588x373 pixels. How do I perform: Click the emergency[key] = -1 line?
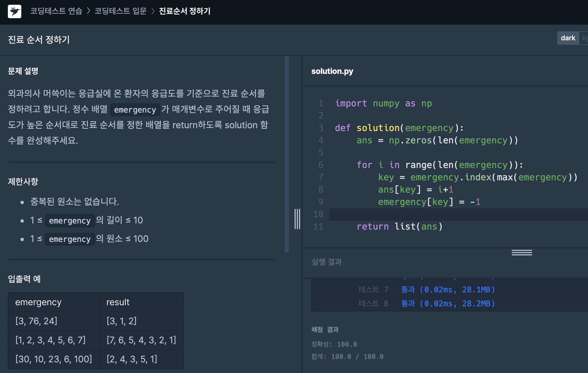[429, 202]
